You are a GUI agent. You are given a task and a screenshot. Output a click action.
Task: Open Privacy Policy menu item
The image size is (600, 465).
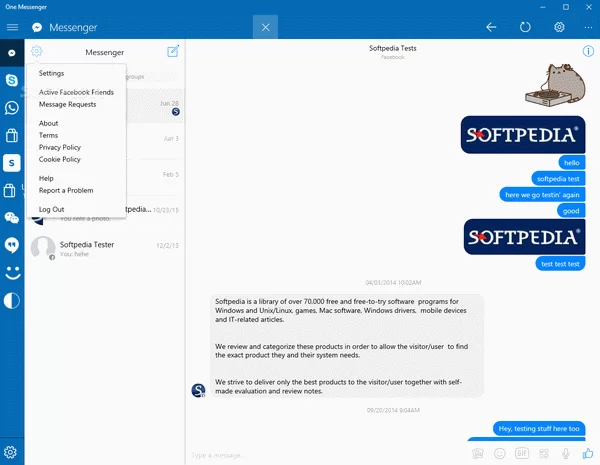60,147
